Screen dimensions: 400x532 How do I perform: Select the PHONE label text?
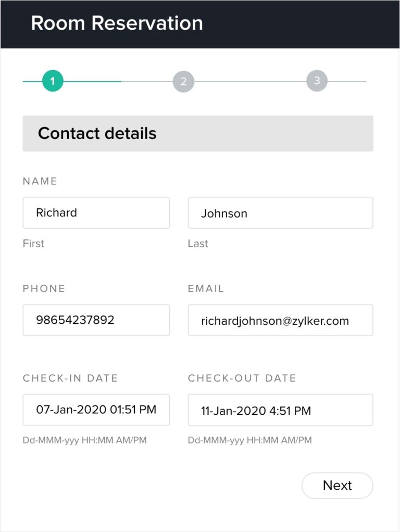point(44,288)
